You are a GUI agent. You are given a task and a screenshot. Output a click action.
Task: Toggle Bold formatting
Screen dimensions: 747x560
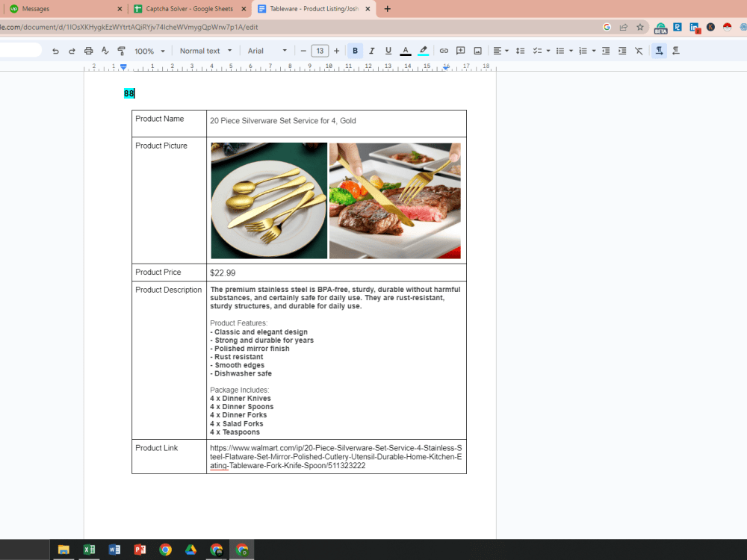355,51
